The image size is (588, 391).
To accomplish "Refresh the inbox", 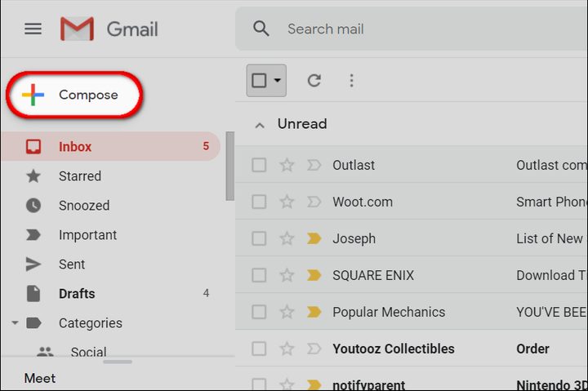I will tap(314, 80).
